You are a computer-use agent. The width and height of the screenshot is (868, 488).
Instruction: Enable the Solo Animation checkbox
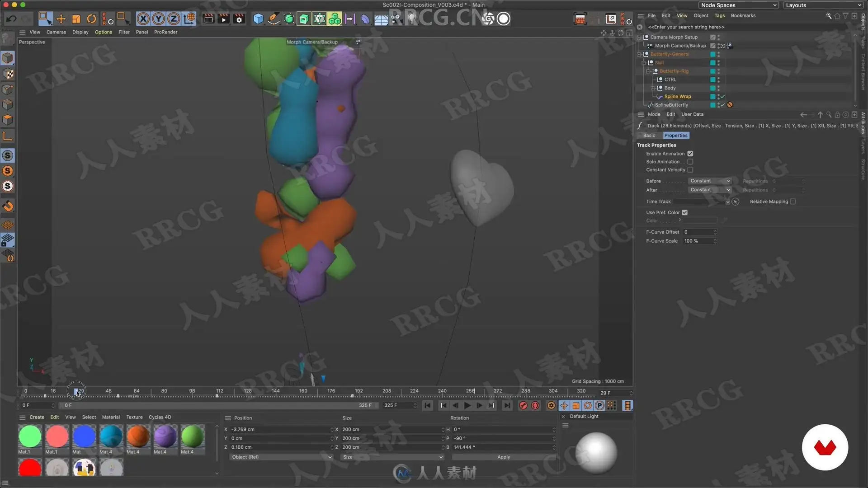[x=690, y=162]
